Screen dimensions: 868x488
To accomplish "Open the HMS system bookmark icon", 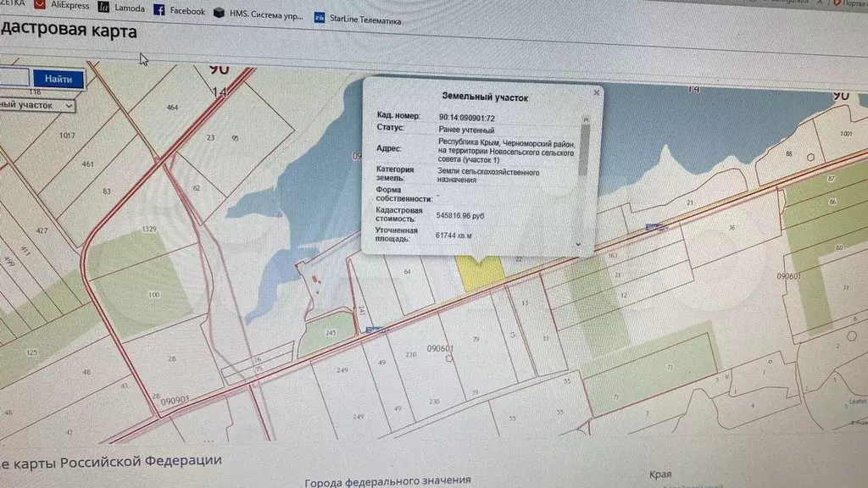I will tap(220, 13).
